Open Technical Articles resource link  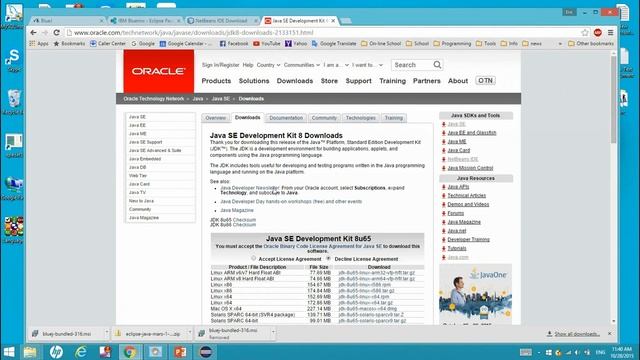coord(467,196)
